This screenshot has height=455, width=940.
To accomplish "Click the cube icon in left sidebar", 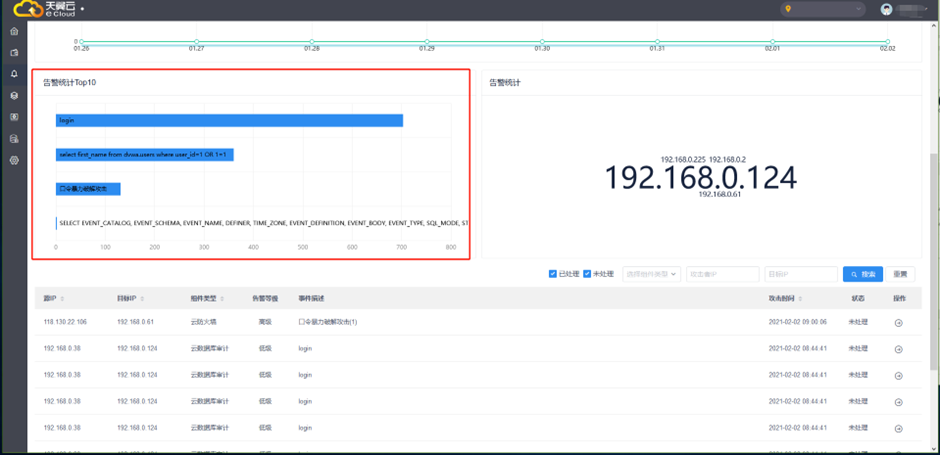I will coord(14,96).
